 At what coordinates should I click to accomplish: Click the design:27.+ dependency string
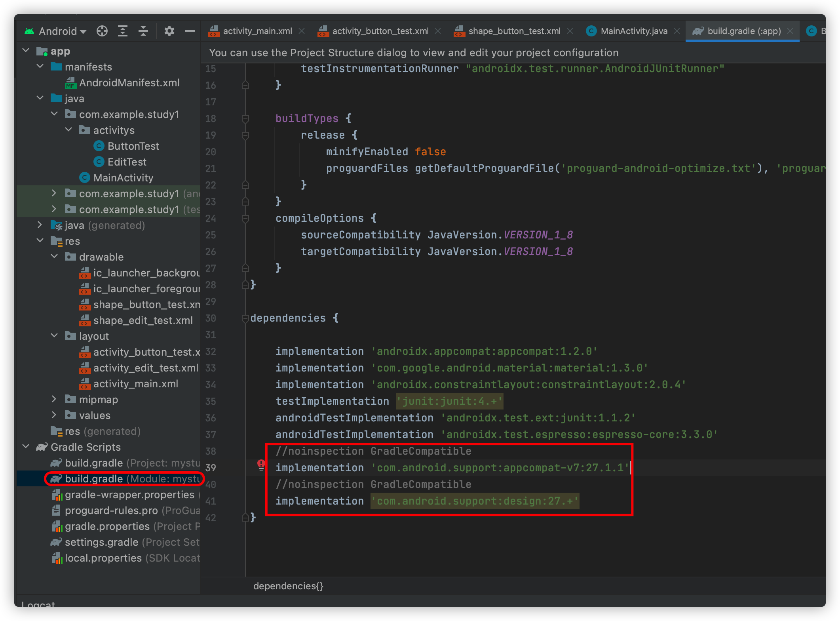click(x=475, y=501)
